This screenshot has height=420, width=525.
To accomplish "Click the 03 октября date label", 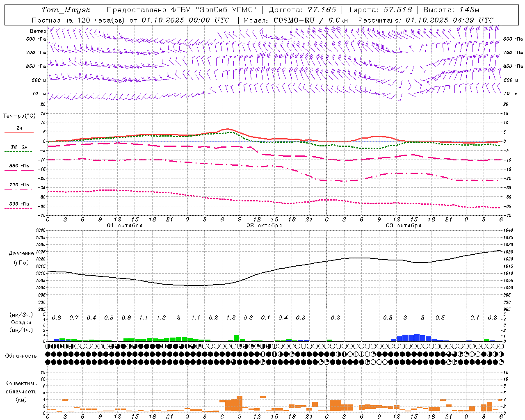I will tap(404, 226).
